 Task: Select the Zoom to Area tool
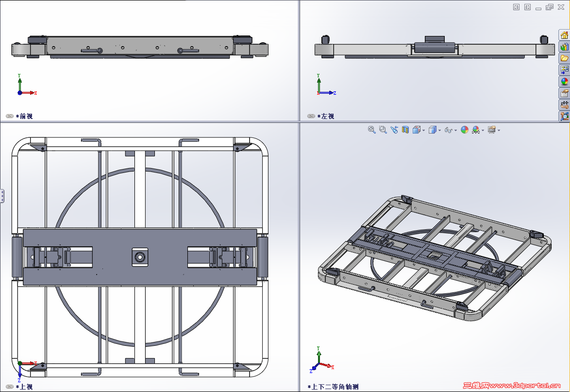[383, 130]
